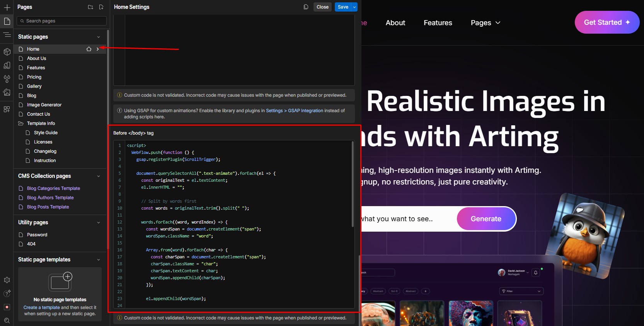The height and width of the screenshot is (326, 644).
Task: Open site settings gear in sidebar
Action: pos(7,280)
